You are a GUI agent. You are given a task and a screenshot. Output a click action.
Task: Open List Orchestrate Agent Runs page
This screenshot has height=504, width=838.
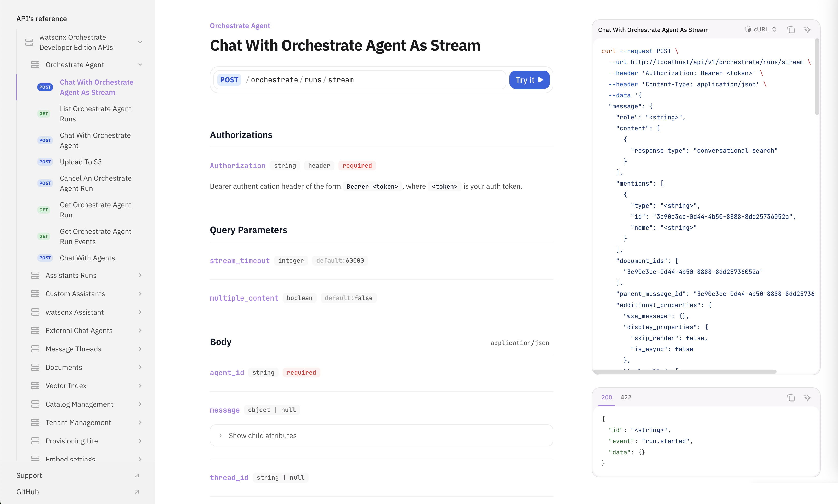tap(95, 114)
